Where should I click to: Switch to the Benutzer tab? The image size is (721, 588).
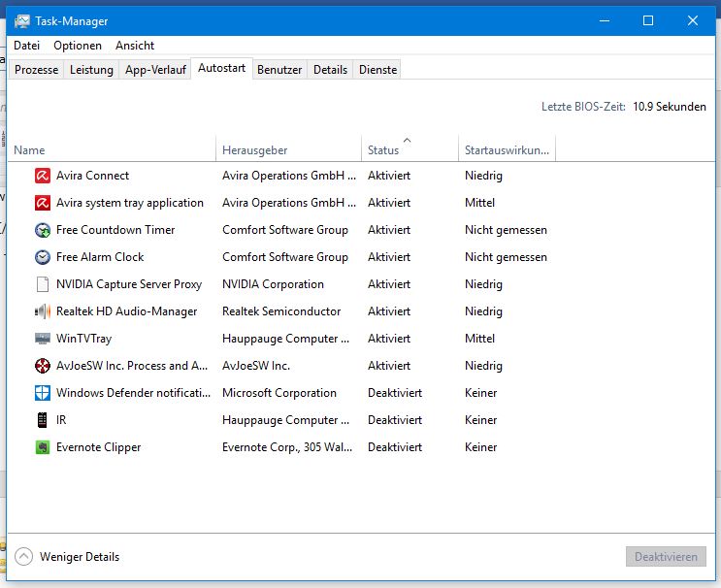coord(279,70)
